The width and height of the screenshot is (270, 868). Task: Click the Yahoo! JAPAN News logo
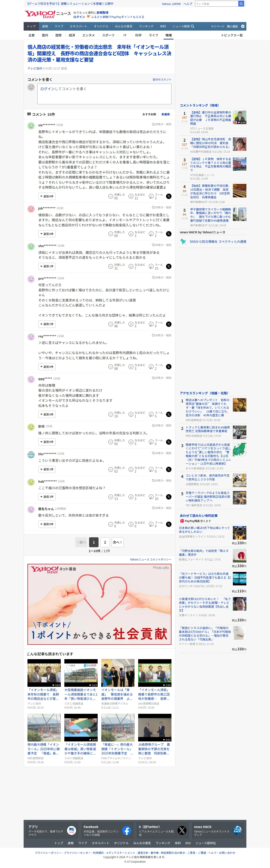(x=47, y=14)
